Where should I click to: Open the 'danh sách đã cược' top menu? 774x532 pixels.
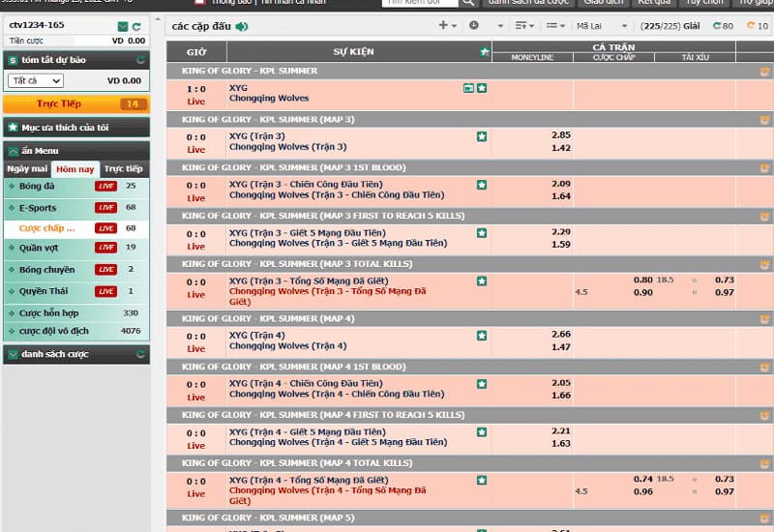pos(528,3)
